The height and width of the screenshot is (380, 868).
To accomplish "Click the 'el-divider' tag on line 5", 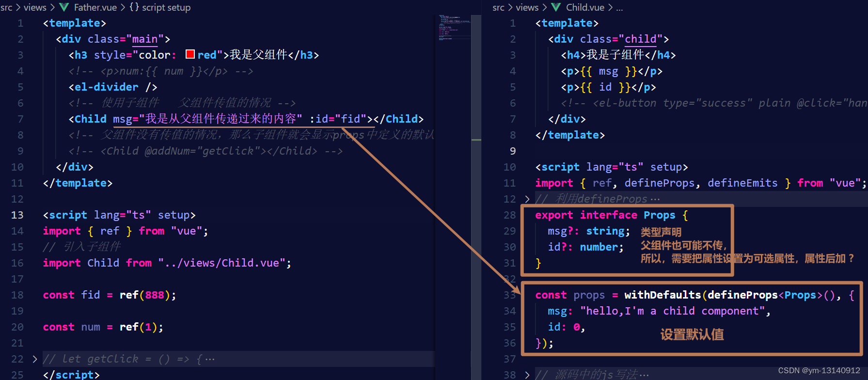I will coord(107,87).
